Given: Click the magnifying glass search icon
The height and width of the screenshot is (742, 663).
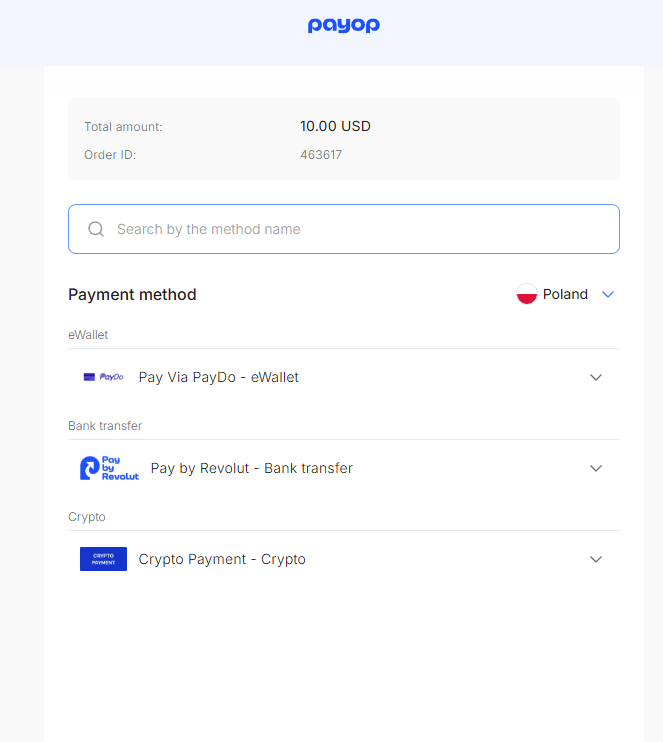Looking at the screenshot, I should pyautogui.click(x=96, y=229).
